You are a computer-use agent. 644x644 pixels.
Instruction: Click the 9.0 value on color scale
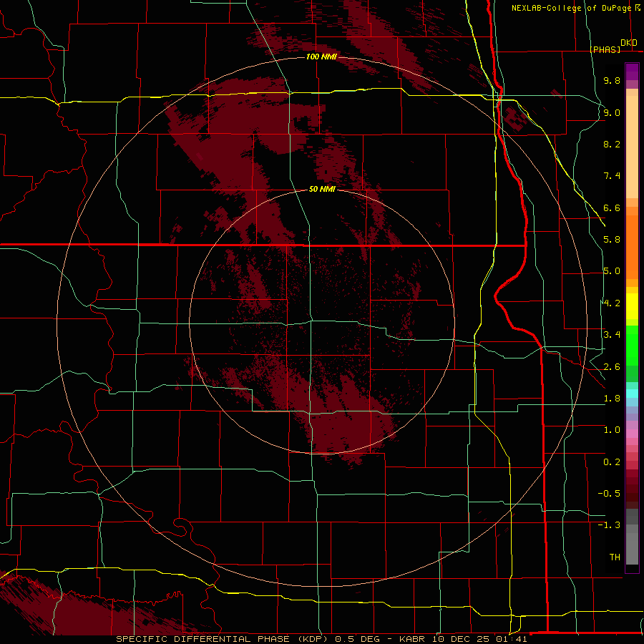pyautogui.click(x=612, y=112)
